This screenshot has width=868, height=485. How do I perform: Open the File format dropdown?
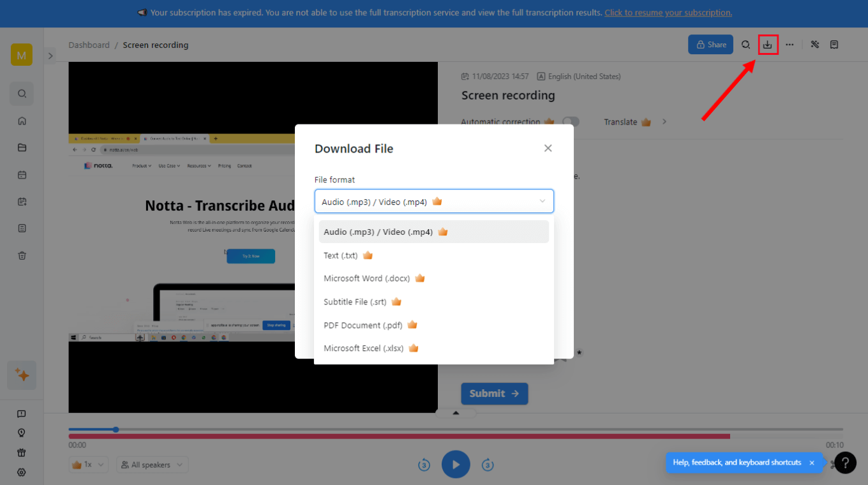pos(434,201)
